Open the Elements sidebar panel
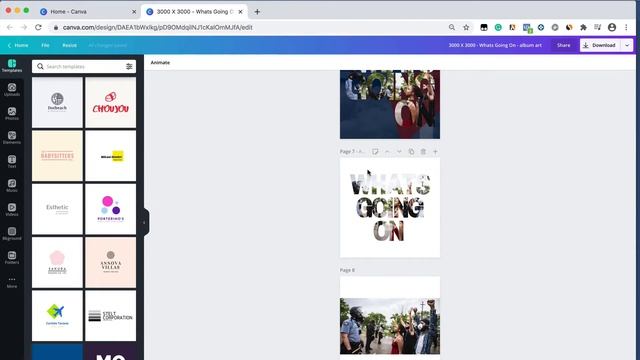Viewport: 640px width, 360px height. (12, 138)
